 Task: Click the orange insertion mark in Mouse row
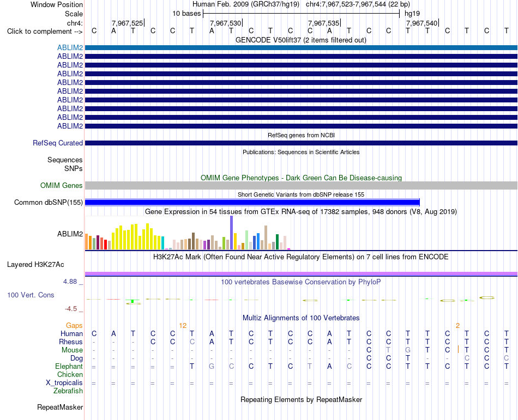458,350
